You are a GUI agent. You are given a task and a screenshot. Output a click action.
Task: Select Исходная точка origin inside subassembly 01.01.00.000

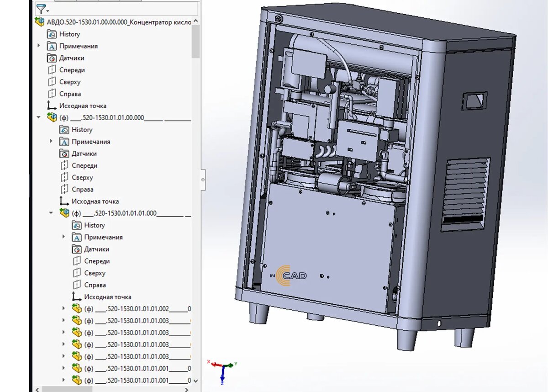pyautogui.click(x=89, y=201)
